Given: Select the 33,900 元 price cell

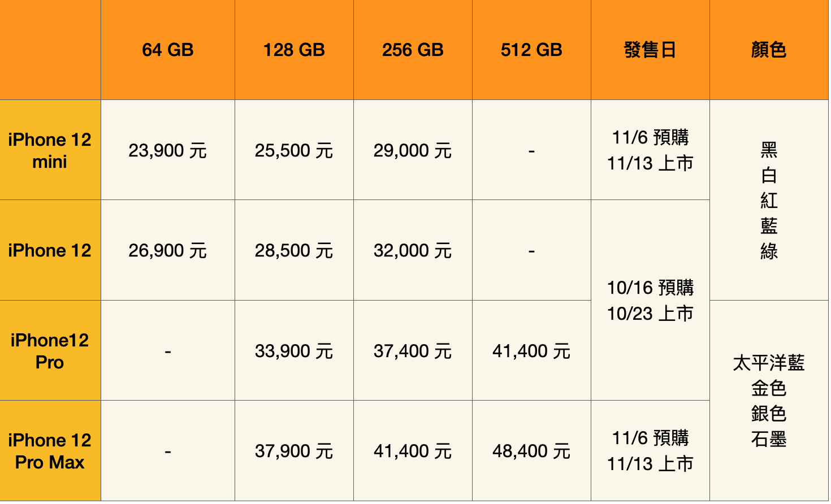Looking at the screenshot, I should (x=294, y=351).
